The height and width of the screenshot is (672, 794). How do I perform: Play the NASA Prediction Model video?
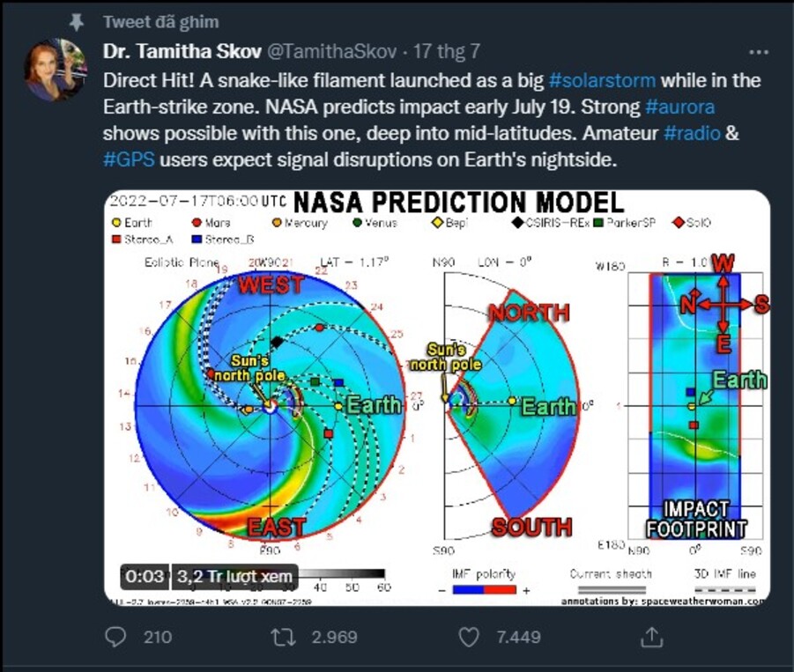pyautogui.click(x=437, y=398)
